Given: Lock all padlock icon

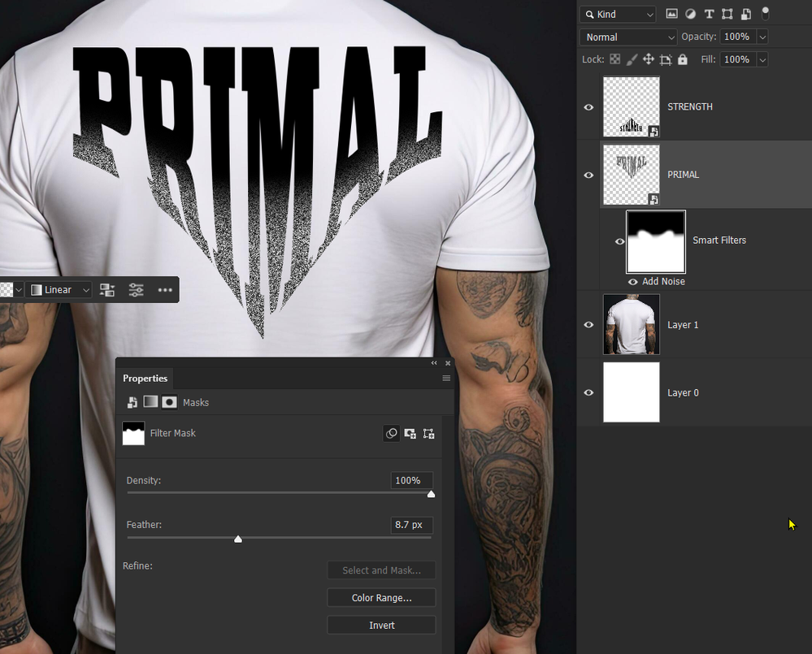Looking at the screenshot, I should click(x=683, y=59).
